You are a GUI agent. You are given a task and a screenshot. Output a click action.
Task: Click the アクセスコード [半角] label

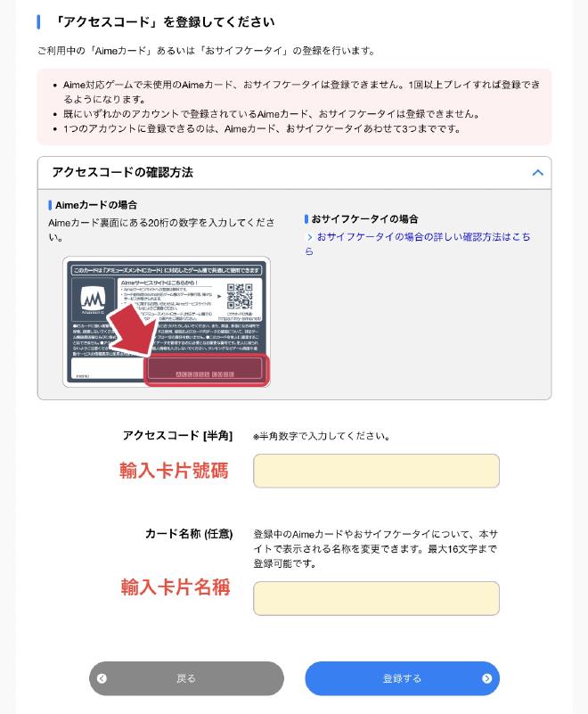(177, 436)
